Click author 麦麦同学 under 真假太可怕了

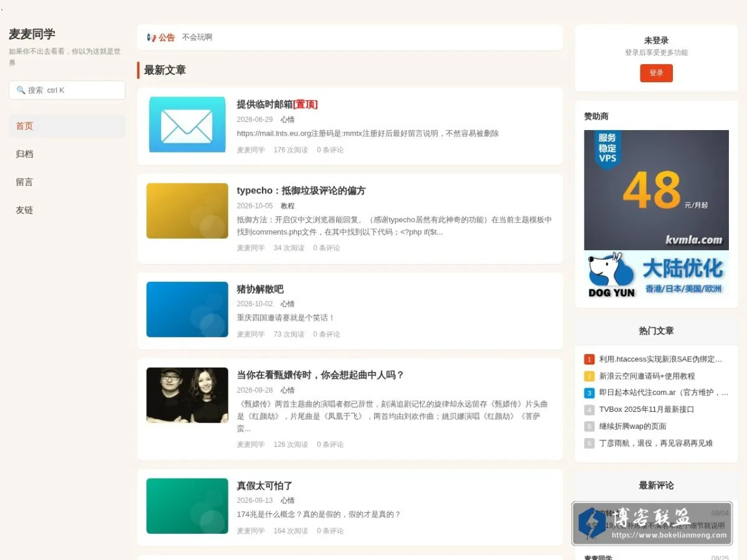point(251,531)
